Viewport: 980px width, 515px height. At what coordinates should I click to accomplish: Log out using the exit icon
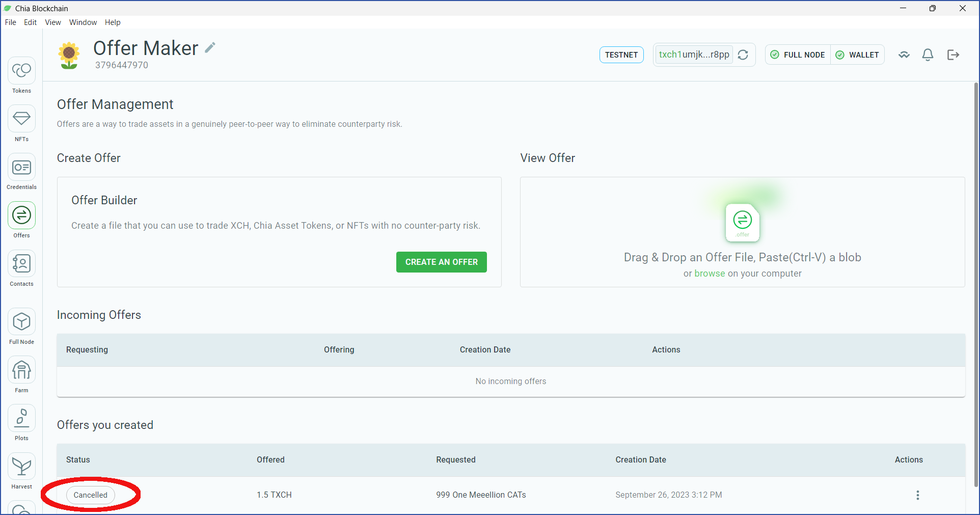(953, 55)
